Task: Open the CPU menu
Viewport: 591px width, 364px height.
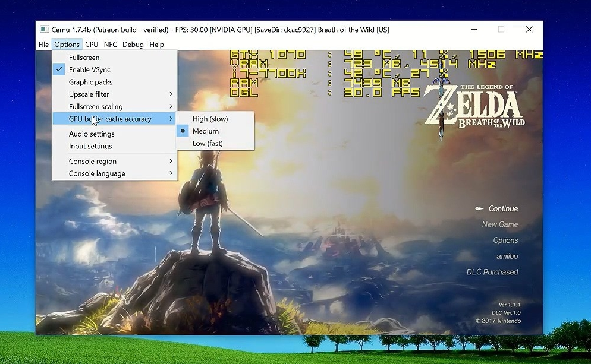Action: point(92,45)
